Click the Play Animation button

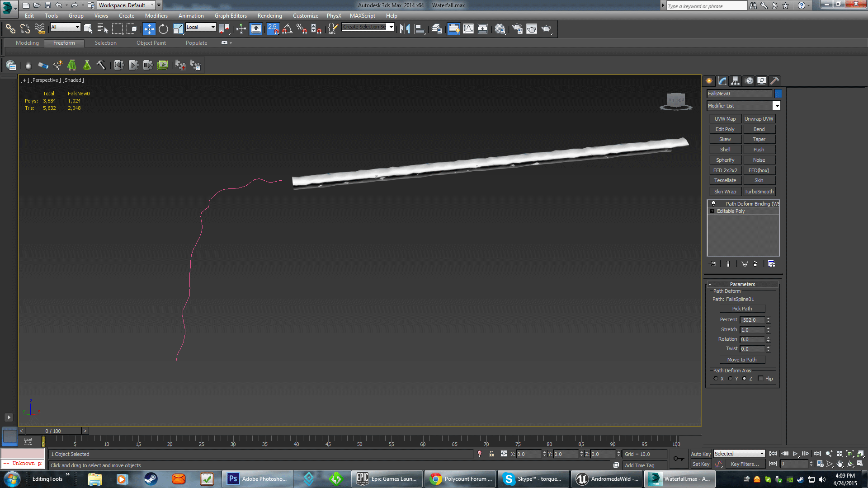pos(795,454)
